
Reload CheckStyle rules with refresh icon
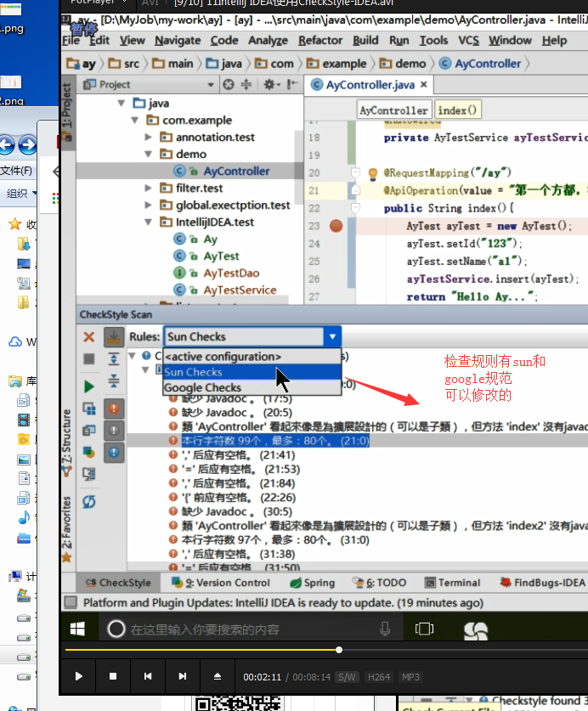pos(89,501)
